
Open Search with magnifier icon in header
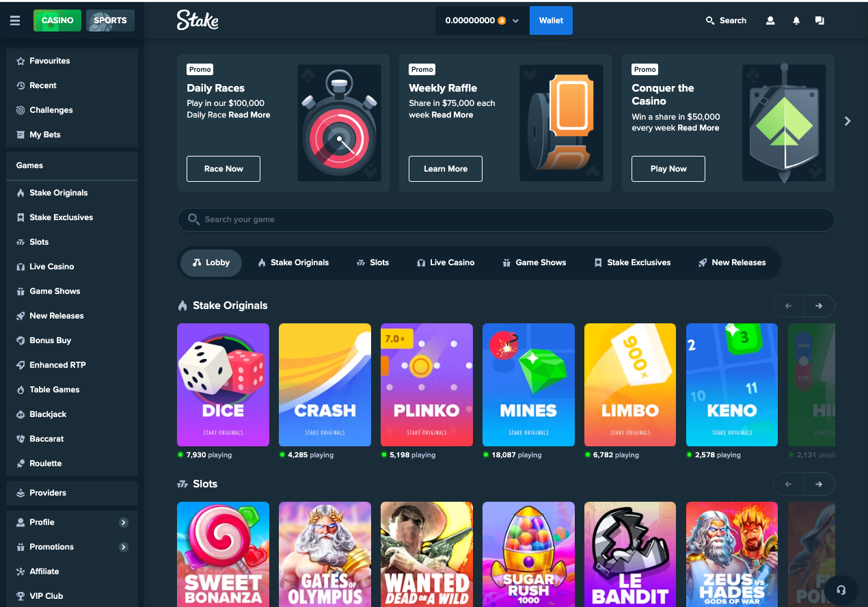pyautogui.click(x=726, y=21)
